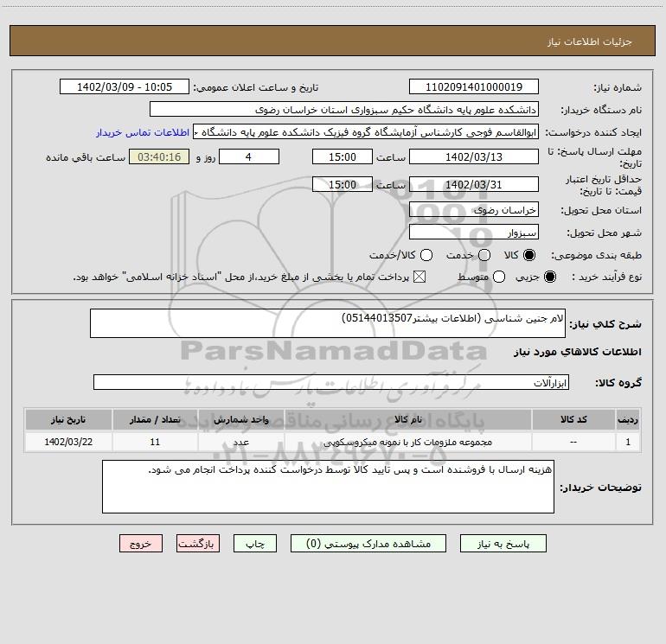Click the شرح کلی نیاز label
Viewport: 666px width, 644px height.
click(x=605, y=324)
